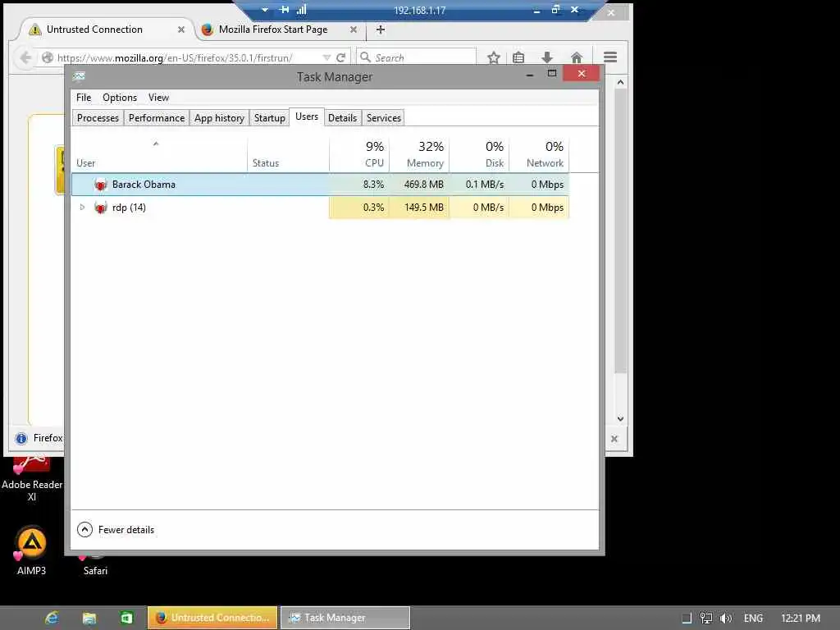Select the Barack Obama user row
This screenshot has width=840, height=630.
(x=320, y=185)
